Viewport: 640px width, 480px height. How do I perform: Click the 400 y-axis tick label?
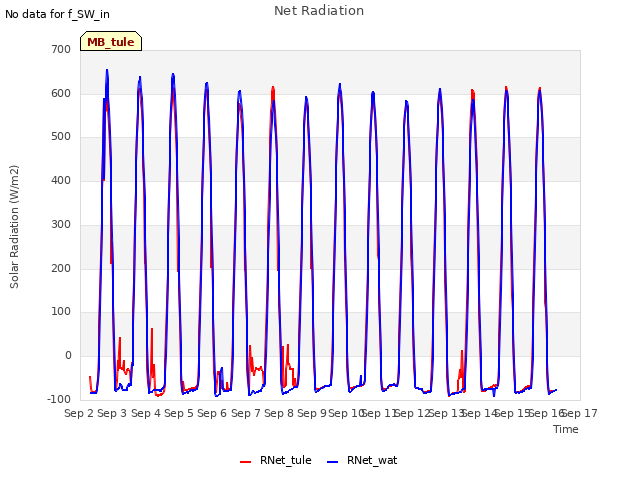[61, 180]
